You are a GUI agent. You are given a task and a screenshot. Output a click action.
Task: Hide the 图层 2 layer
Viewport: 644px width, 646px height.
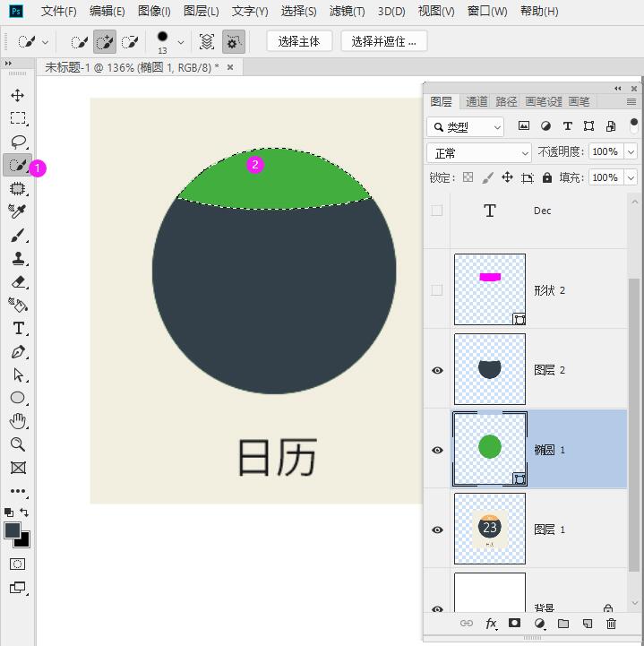click(x=437, y=370)
